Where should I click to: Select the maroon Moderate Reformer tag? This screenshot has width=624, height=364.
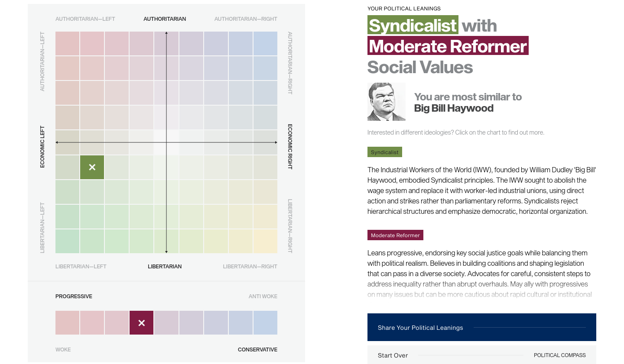pyautogui.click(x=395, y=235)
